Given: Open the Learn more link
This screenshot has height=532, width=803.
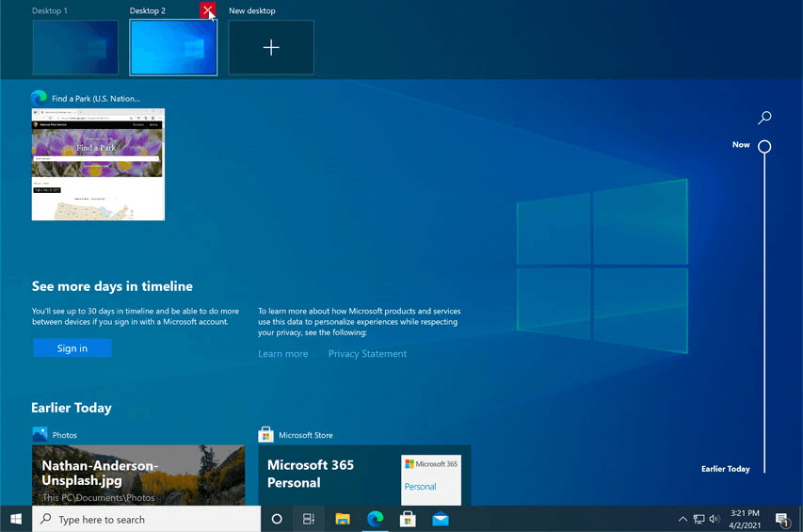Looking at the screenshot, I should click(283, 354).
